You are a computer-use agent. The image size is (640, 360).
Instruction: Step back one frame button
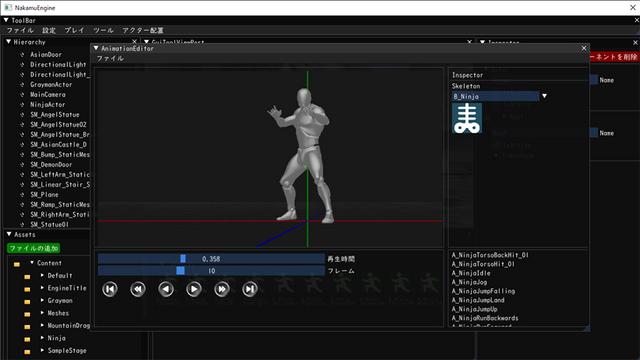[x=166, y=289]
